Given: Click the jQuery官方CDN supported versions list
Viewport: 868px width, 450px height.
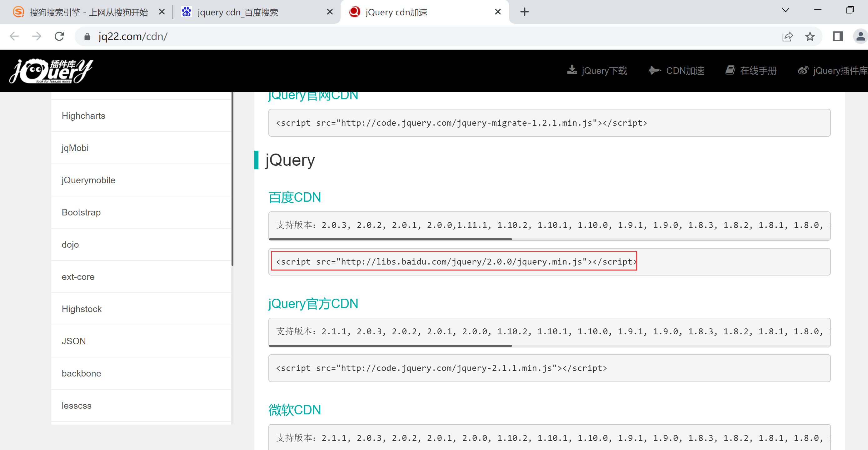Looking at the screenshot, I should tap(549, 331).
